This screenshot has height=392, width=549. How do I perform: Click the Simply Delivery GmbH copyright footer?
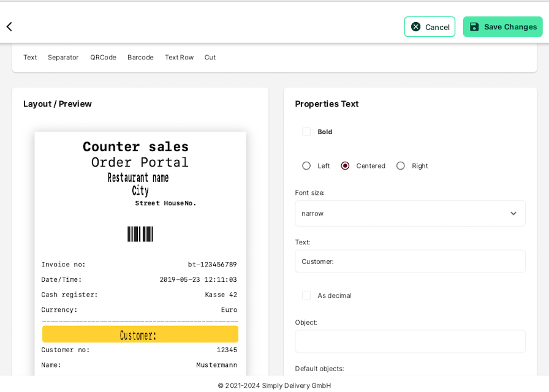[x=274, y=386]
